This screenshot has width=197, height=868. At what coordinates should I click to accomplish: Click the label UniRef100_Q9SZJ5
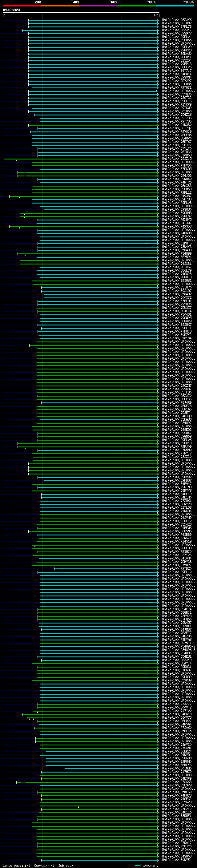(x=177, y=159)
